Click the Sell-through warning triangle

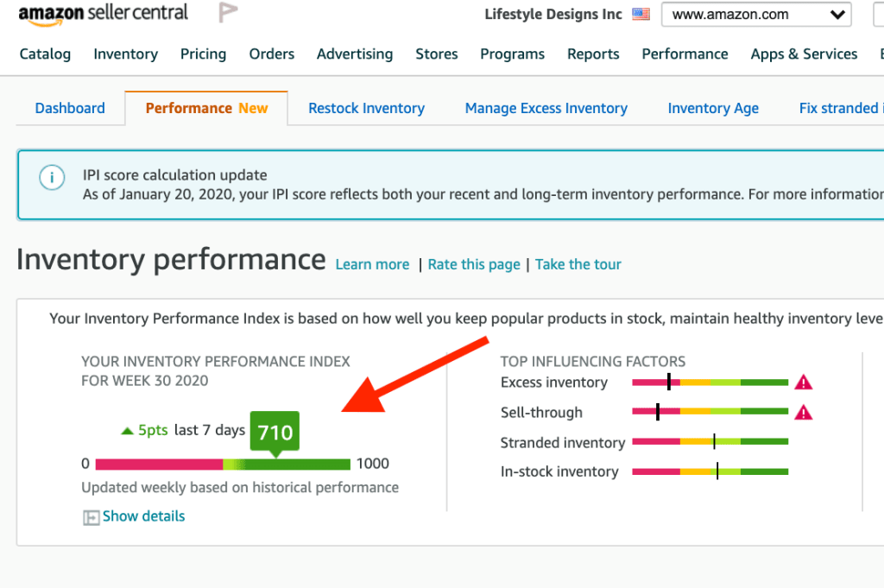point(804,413)
